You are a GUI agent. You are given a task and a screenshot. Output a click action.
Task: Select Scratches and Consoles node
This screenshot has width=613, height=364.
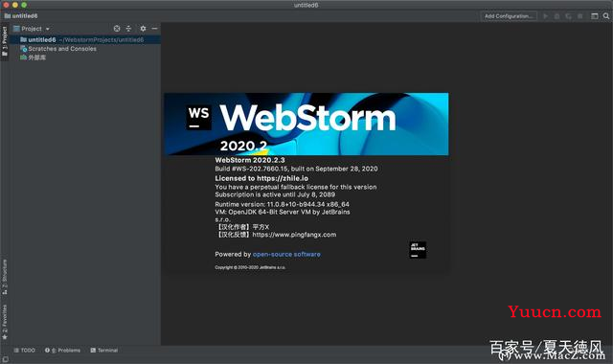click(x=58, y=49)
